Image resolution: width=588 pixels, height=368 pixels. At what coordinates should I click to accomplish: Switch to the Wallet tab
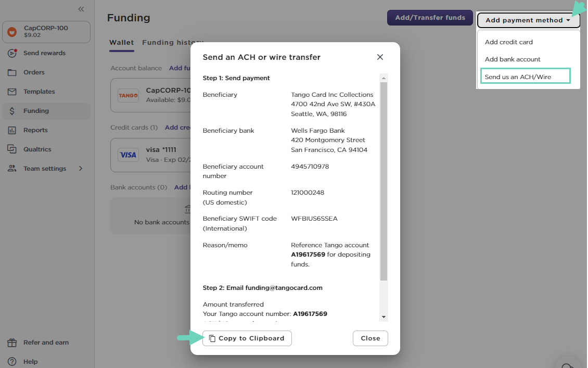[x=121, y=43]
